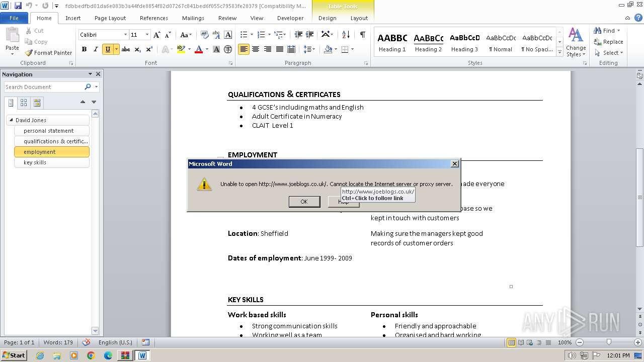Viewport: 644px width, 362px height.
Task: Browse headings tab in Navigation pane
Action: pyautogui.click(x=11, y=103)
